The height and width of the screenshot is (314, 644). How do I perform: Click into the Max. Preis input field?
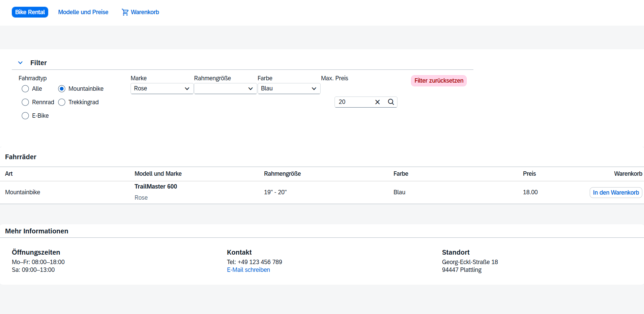pyautogui.click(x=354, y=102)
